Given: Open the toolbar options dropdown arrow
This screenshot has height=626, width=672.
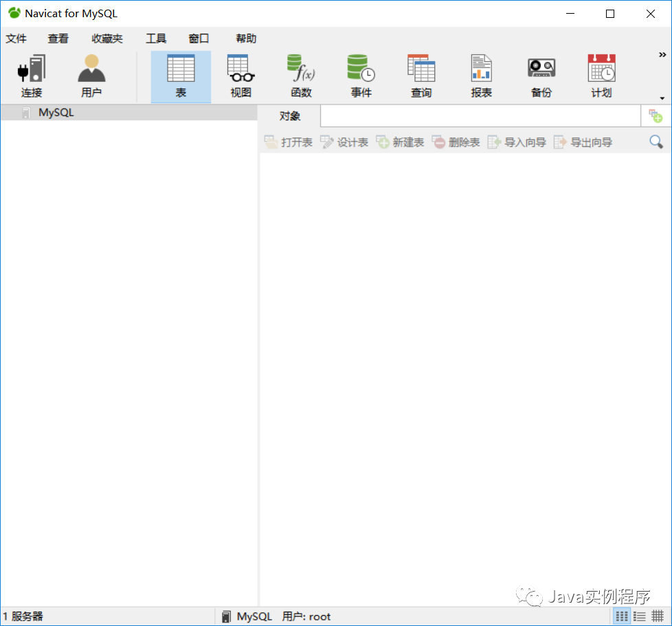Looking at the screenshot, I should [x=662, y=98].
